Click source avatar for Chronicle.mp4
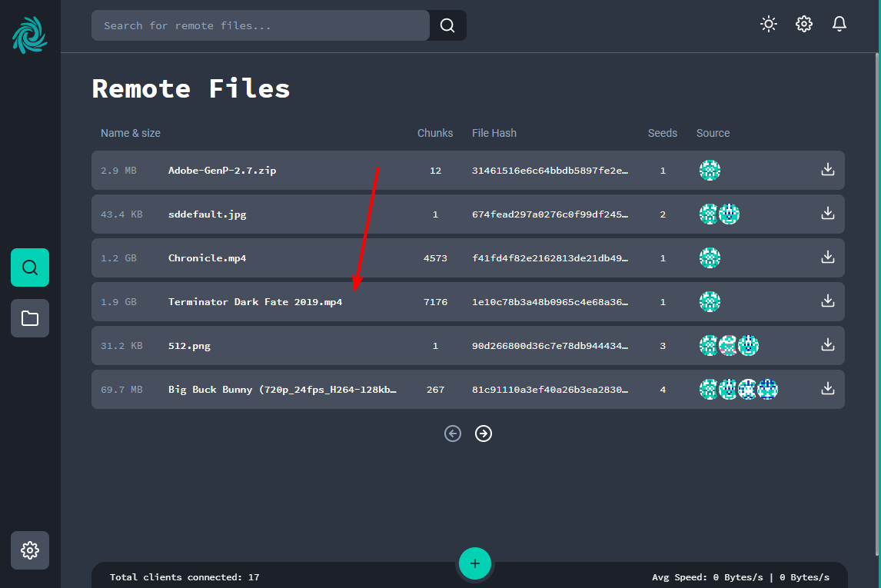The height and width of the screenshot is (588, 881). tap(710, 257)
